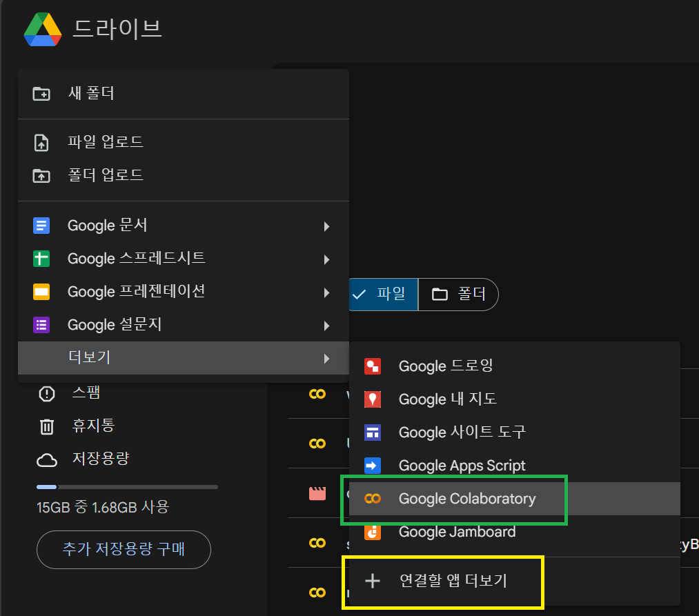Click the storage cloud icon

pyautogui.click(x=47, y=460)
